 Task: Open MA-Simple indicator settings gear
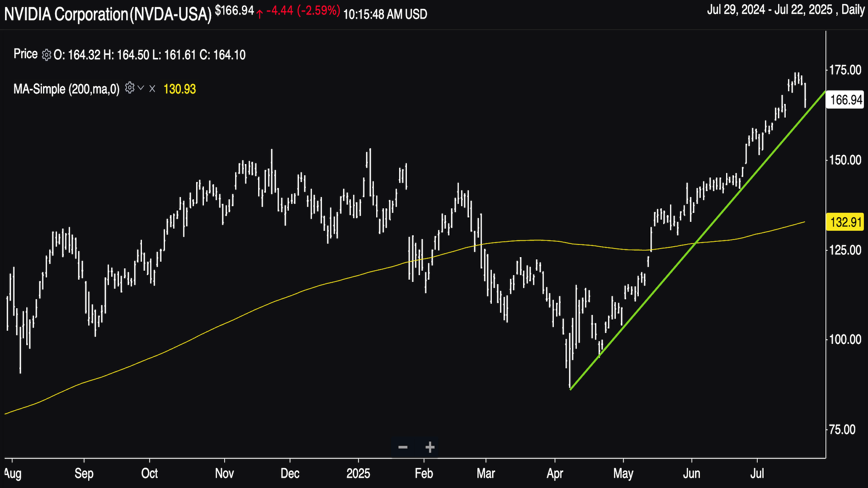[130, 88]
